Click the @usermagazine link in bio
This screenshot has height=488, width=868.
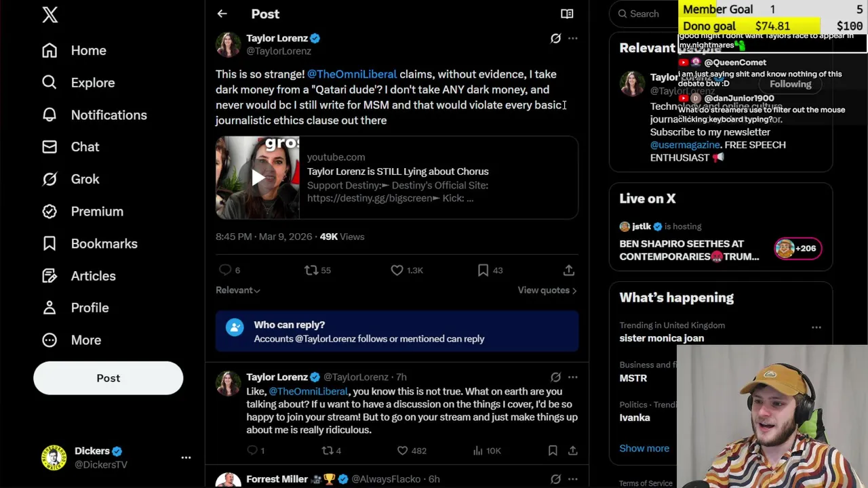(685, 145)
